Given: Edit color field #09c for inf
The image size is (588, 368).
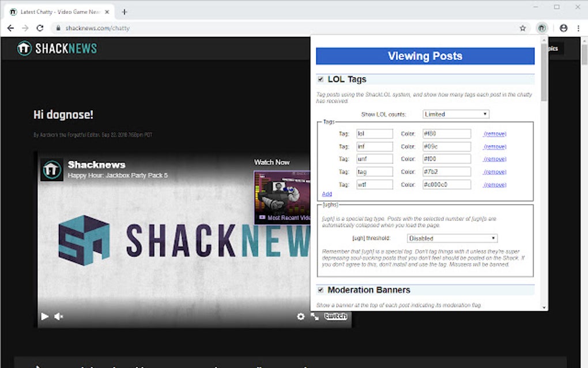Looking at the screenshot, I should 447,147.
